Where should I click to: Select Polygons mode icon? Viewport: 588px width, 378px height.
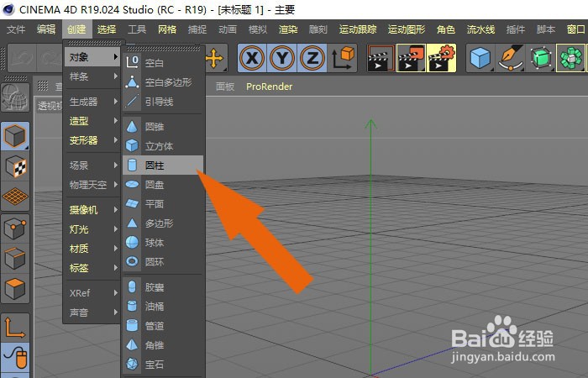pyautogui.click(x=15, y=289)
